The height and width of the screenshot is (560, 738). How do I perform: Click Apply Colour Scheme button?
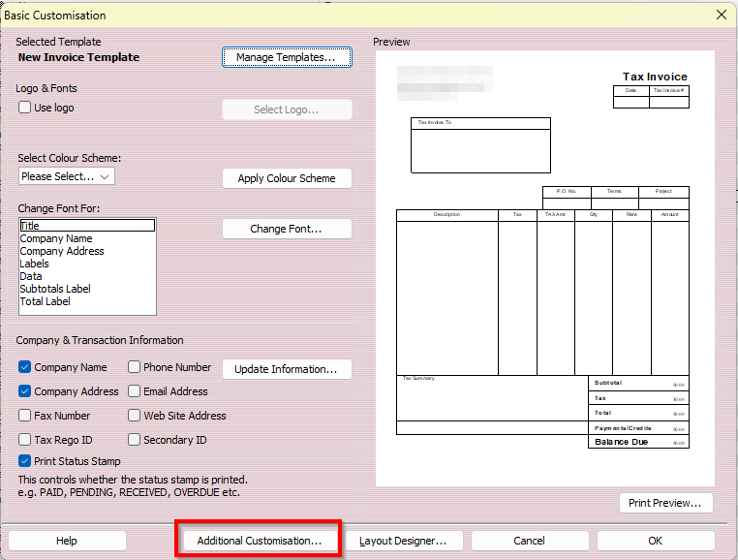(287, 178)
